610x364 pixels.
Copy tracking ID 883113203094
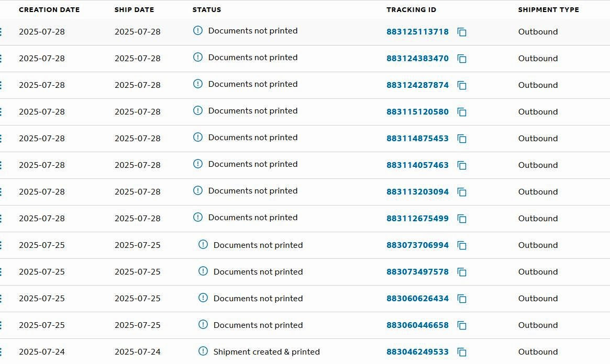point(462,192)
